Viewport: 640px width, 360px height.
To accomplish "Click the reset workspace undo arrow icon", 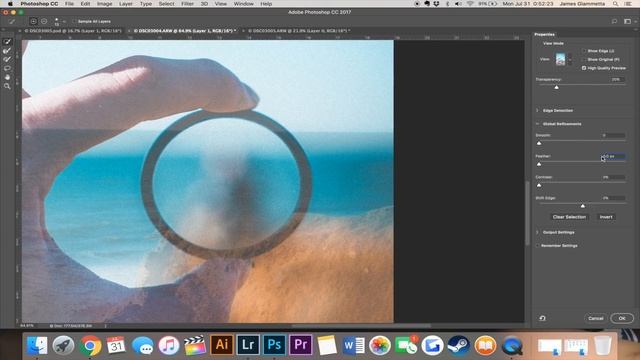I will coord(542,318).
